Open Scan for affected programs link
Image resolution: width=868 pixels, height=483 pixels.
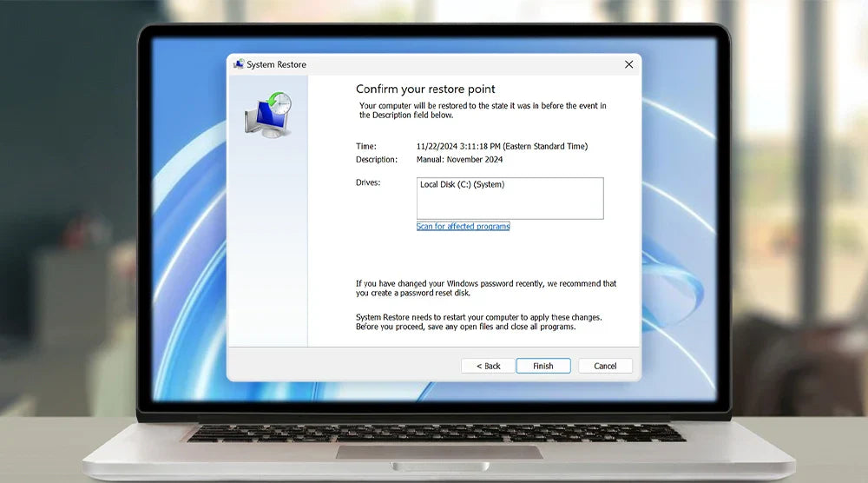[463, 227]
